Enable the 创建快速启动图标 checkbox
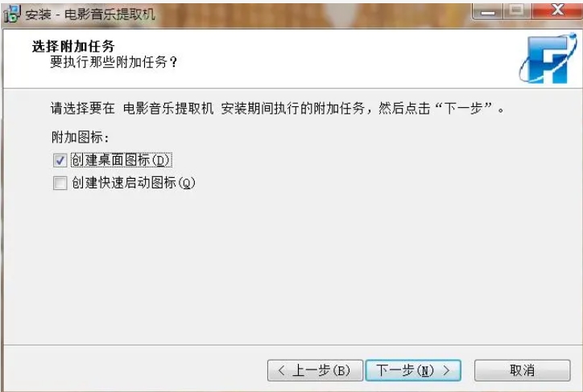 coord(60,183)
